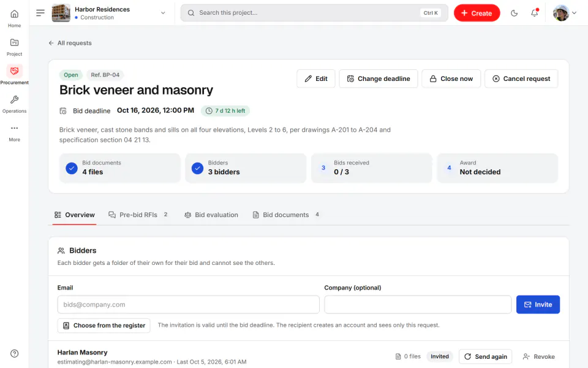Screen dimensions: 588x368
Task: Revoke Harlan Masonry's invitation
Action: pyautogui.click(x=539, y=356)
